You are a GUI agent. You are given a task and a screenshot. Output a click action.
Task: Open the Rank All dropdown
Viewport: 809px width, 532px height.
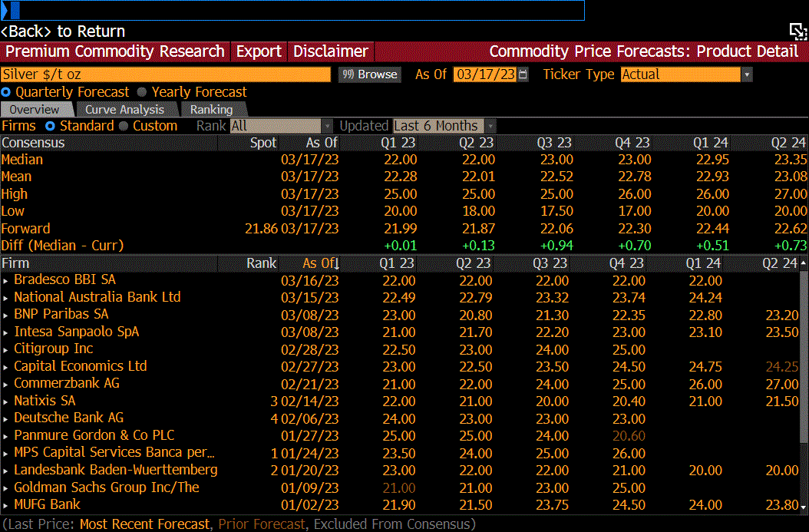click(x=327, y=126)
